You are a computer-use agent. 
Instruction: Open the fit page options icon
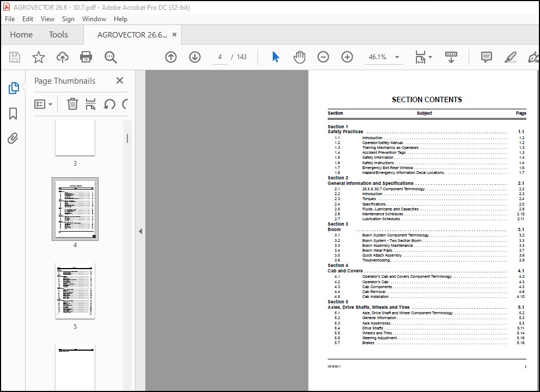click(x=424, y=57)
